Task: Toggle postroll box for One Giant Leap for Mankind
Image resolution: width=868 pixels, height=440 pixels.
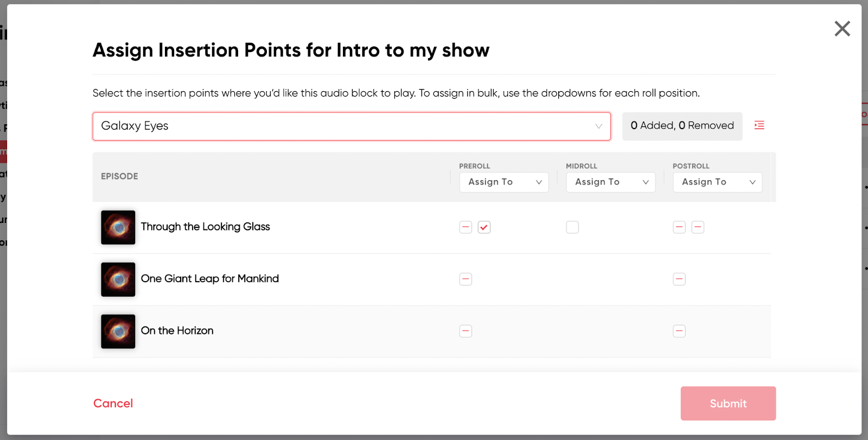Action: [x=679, y=279]
